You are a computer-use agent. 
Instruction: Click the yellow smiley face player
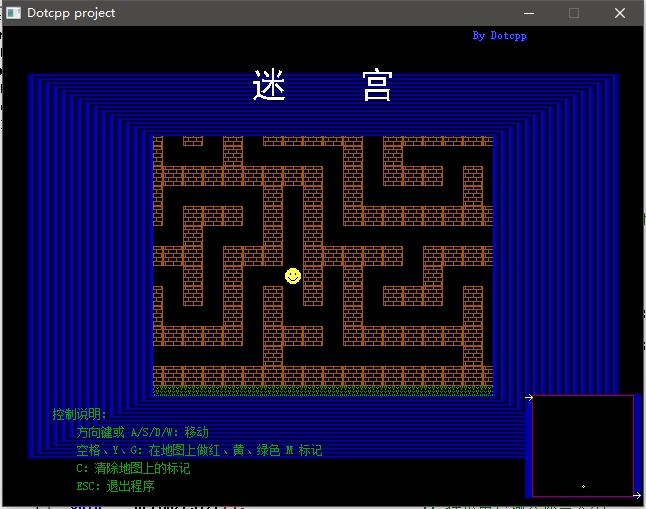[x=293, y=275]
